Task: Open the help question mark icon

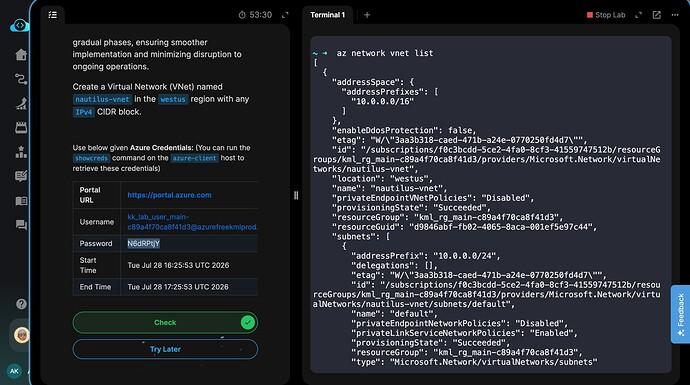Action: 21,304
